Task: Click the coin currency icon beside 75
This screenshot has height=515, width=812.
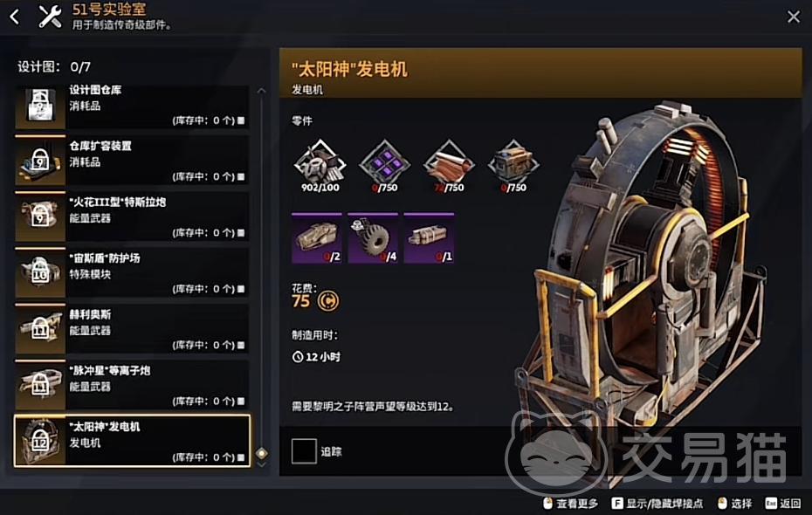Action: click(327, 301)
